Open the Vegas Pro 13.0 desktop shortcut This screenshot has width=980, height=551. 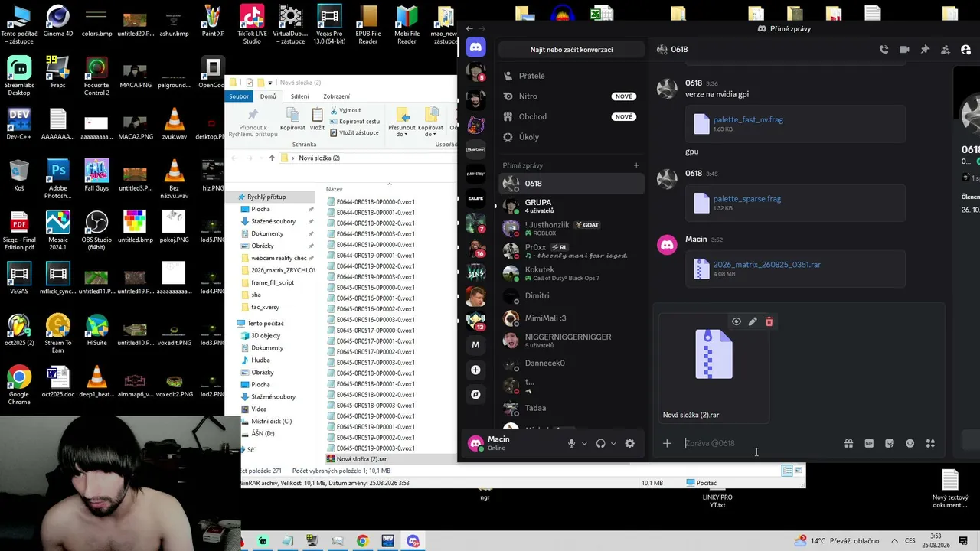coord(329,24)
